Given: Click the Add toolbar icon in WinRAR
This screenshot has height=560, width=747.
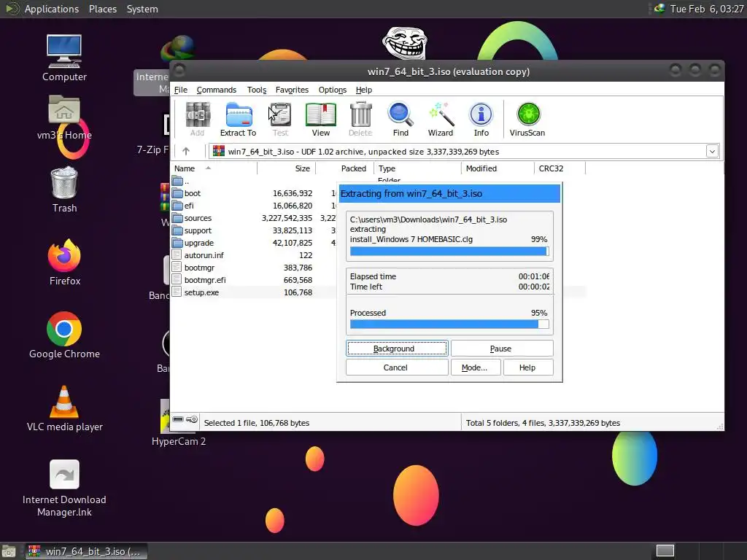Looking at the screenshot, I should pos(197,119).
